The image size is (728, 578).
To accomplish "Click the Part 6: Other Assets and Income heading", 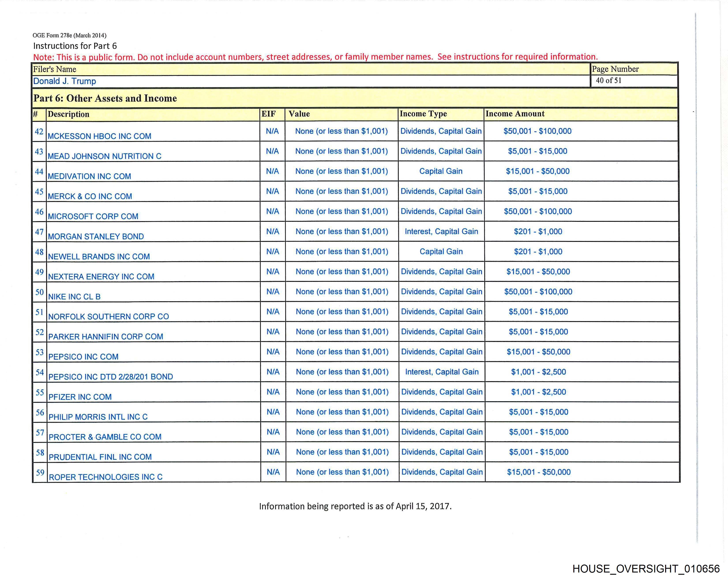I will 105,98.
